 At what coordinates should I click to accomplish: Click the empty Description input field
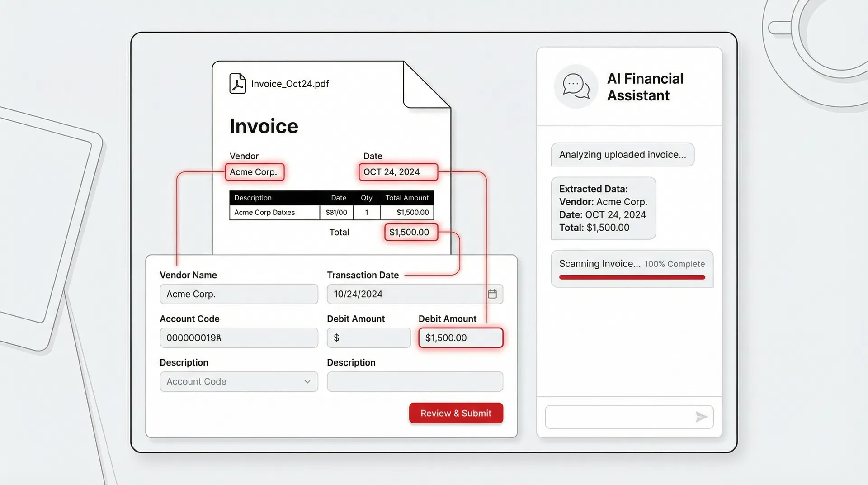415,381
